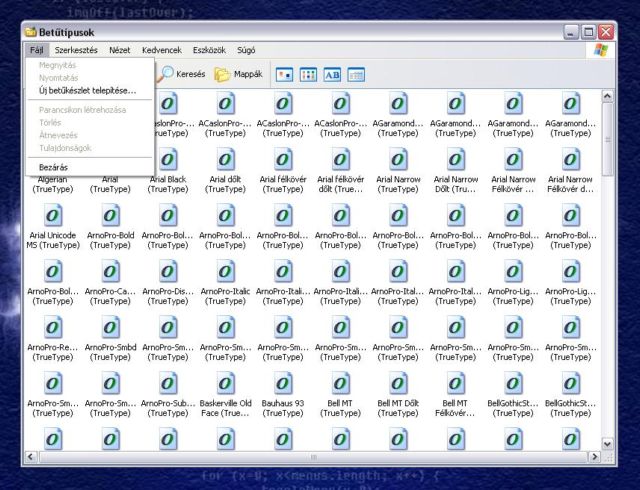
Task: Click the Large Icons view toolbar icon
Action: tap(284, 74)
